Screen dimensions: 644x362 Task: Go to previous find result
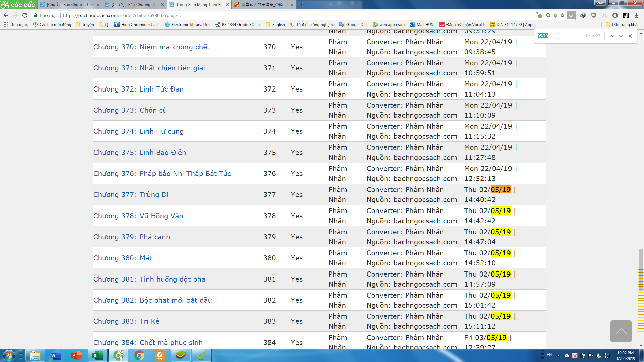611,36
